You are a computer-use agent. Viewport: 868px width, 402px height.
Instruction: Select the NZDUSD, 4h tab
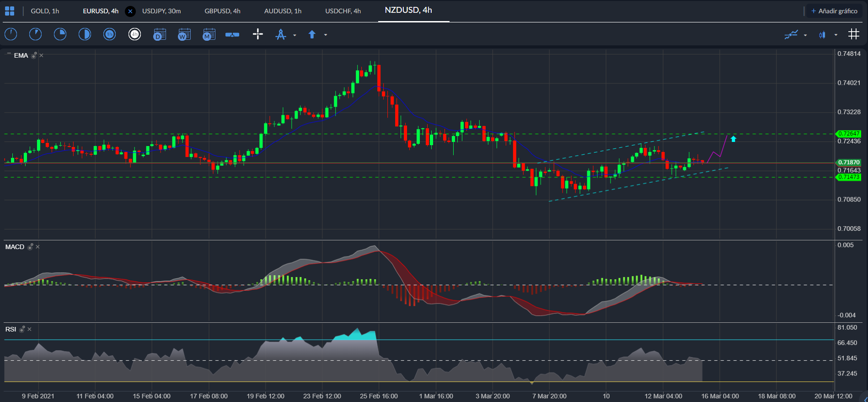coord(408,10)
